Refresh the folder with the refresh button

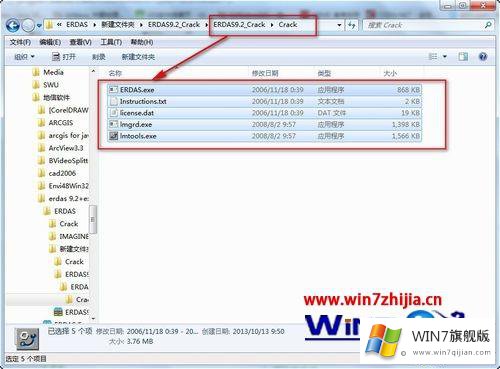point(351,25)
